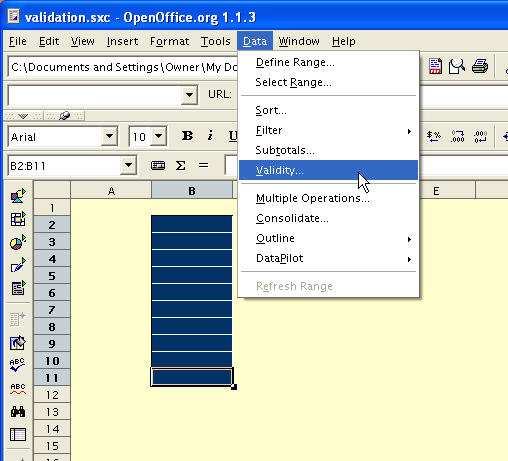Screen dimensions: 508x461
Task: Click the Print file directly icon
Action: point(480,66)
